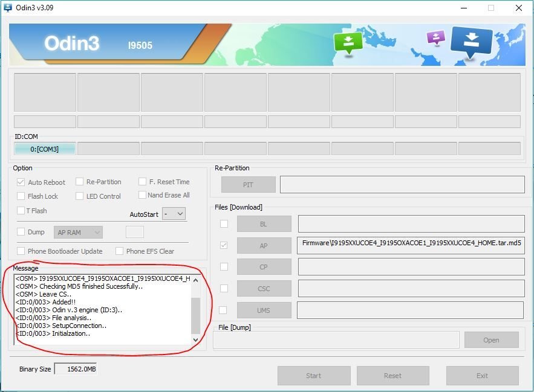Turn on LED Control option
The image size is (534, 392).
[79, 196]
